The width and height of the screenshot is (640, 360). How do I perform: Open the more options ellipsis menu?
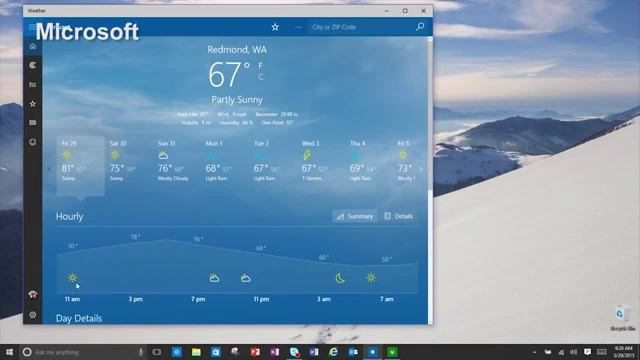[298, 27]
